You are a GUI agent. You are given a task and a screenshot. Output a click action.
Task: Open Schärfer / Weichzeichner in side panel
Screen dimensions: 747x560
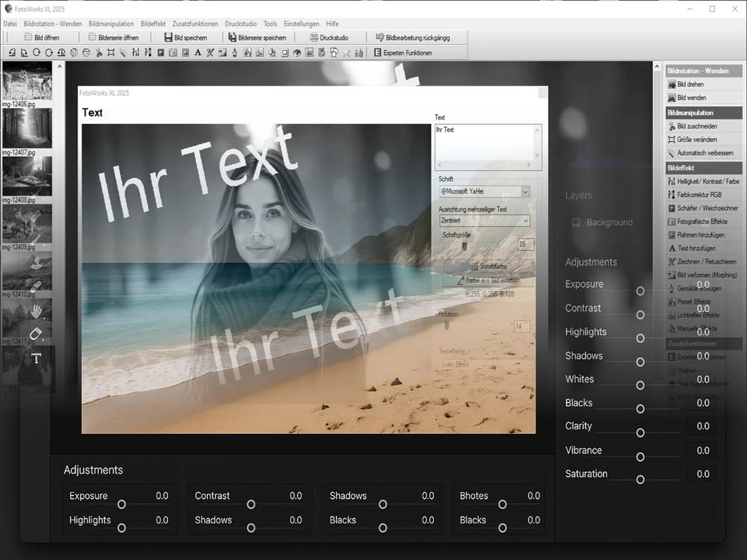coord(704,208)
